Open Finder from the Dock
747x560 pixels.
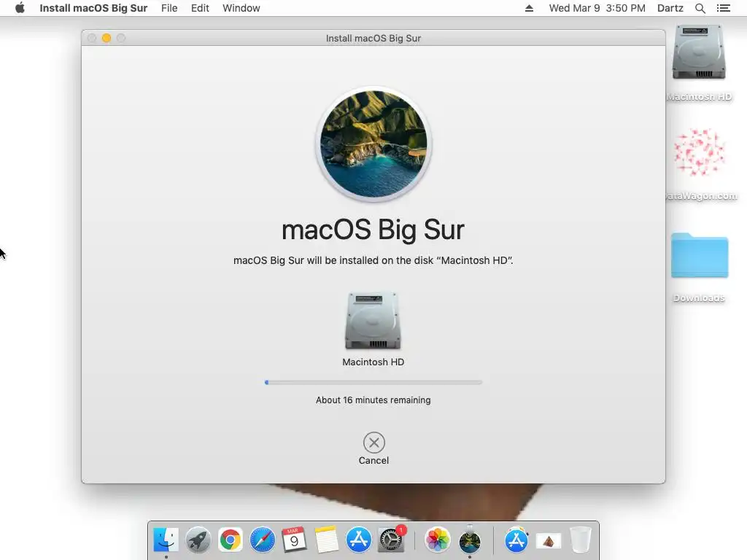[166, 540]
